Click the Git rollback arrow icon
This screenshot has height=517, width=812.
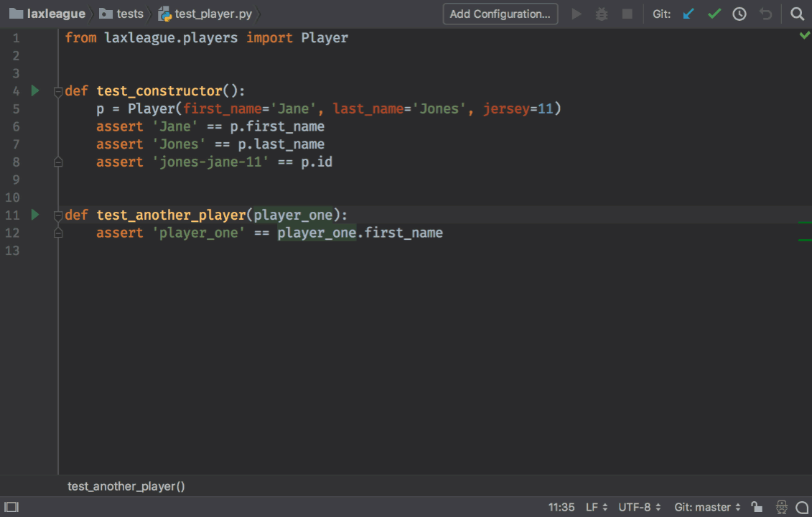pyautogui.click(x=766, y=14)
